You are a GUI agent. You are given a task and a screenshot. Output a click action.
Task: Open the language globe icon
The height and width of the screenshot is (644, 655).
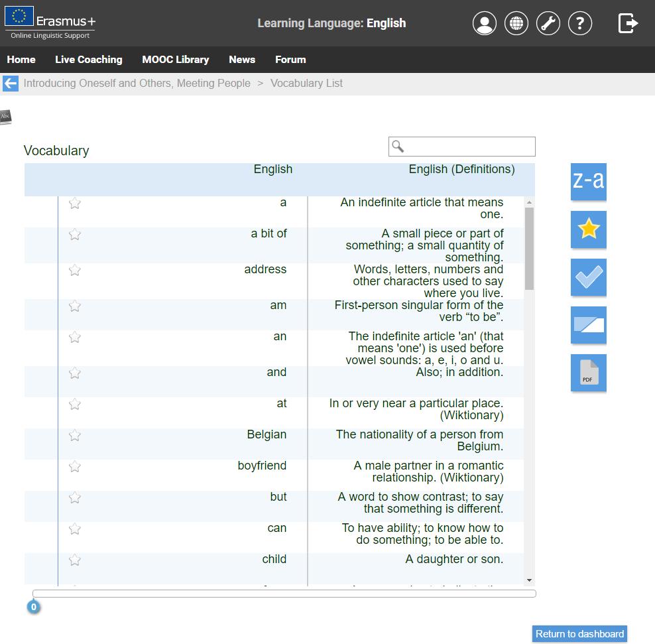tap(516, 23)
